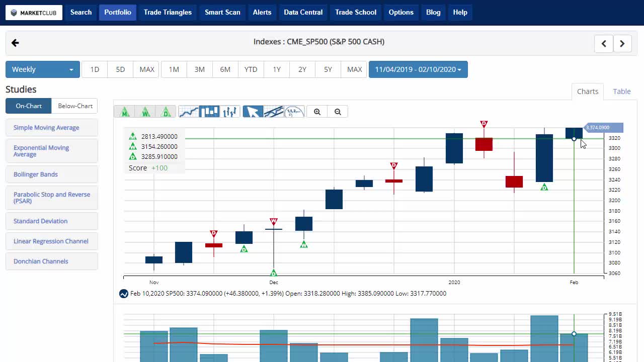Image resolution: width=644 pixels, height=362 pixels.
Task: Click the 3154.260000 weekly triangle value
Action: 159,147
